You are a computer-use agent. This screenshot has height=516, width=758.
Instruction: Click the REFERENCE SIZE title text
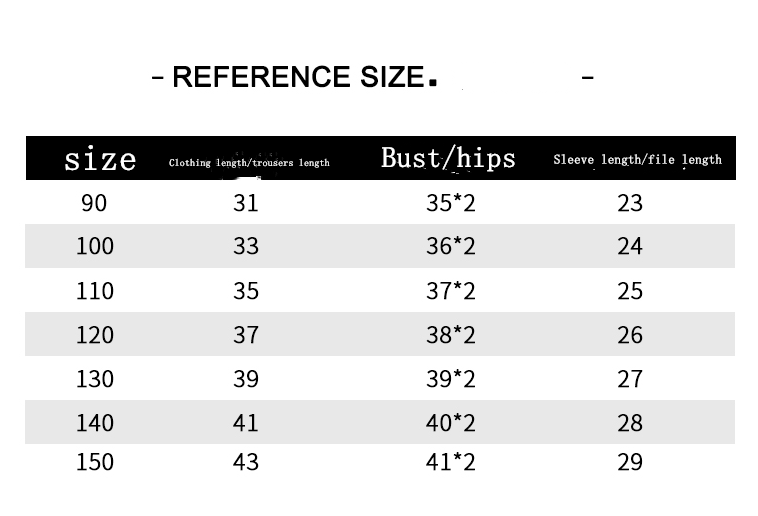297,77
